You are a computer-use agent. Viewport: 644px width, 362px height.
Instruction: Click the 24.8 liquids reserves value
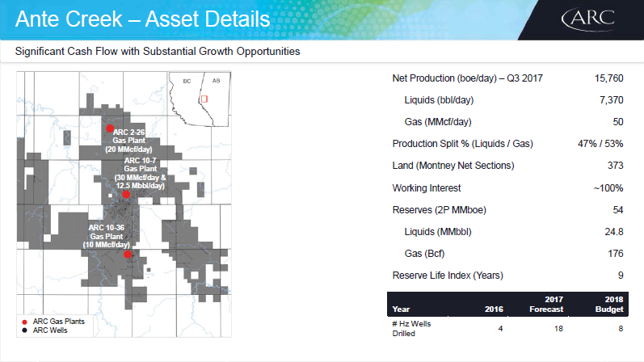click(x=614, y=232)
